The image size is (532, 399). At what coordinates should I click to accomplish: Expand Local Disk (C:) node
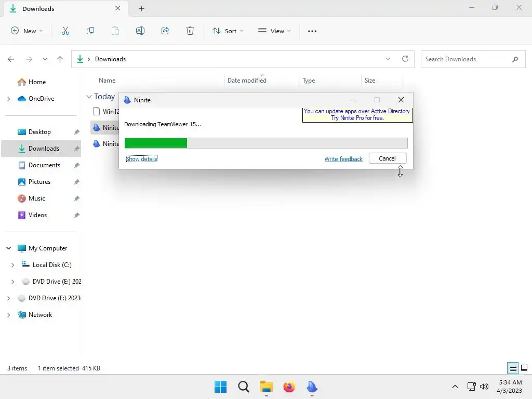pos(12,265)
